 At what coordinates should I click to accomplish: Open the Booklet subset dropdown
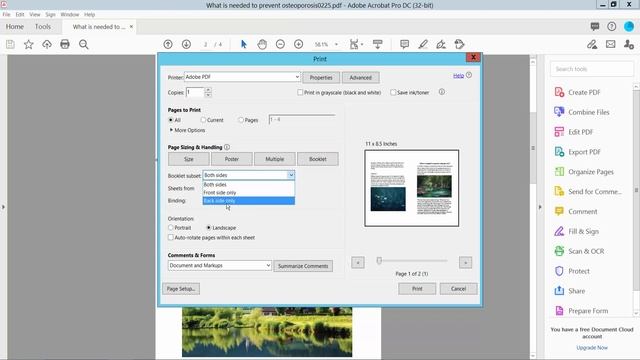tap(249, 175)
